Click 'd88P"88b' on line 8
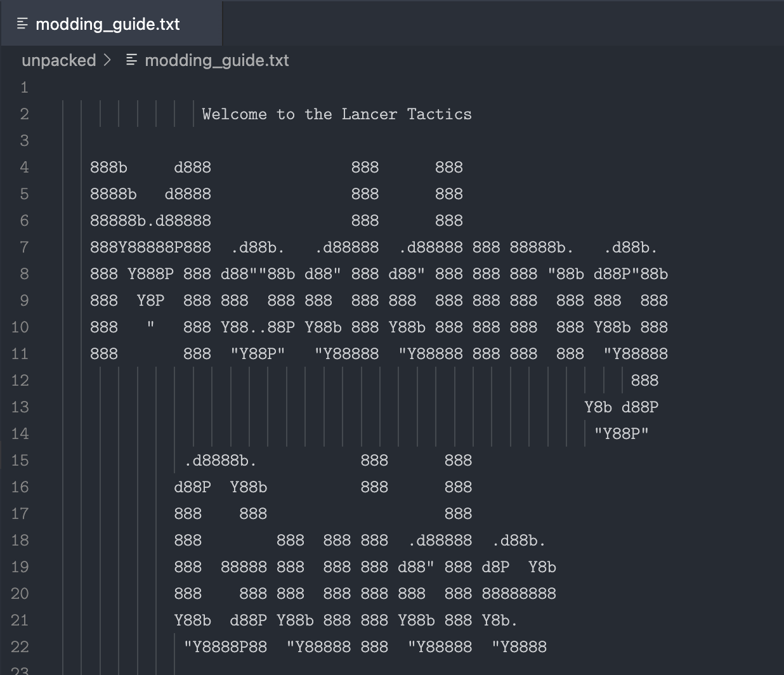 (x=630, y=274)
